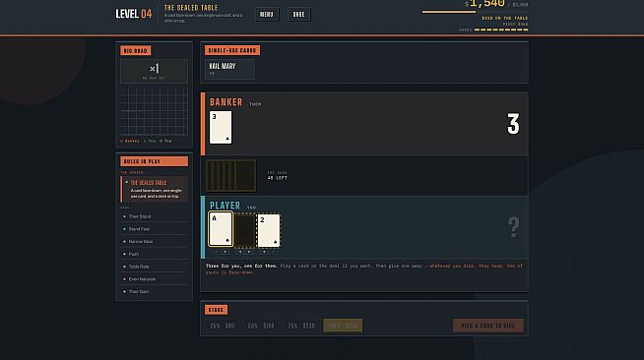
Task: Choose the highlighted 100% stake option
Action: pos(343,326)
